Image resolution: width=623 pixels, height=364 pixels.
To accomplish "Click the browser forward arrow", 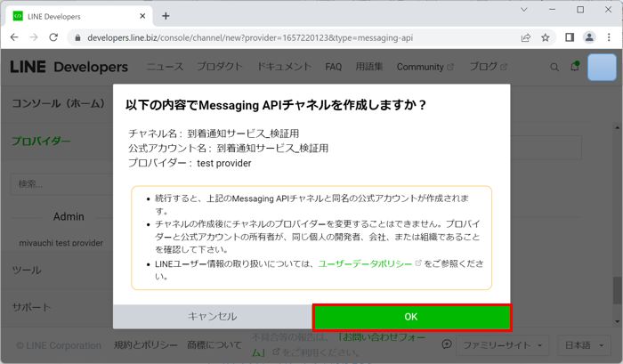I will 34,37.
